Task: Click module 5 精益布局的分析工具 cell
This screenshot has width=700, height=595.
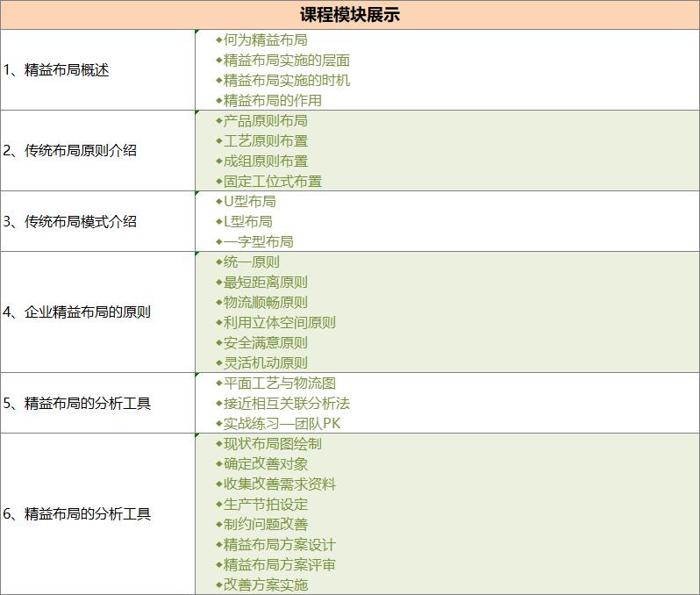Action: 76,403
